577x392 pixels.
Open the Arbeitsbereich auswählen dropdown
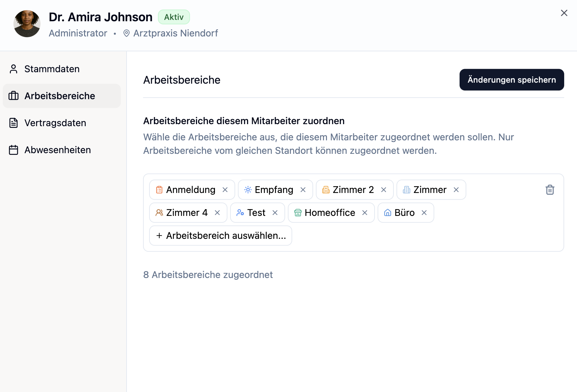point(221,236)
